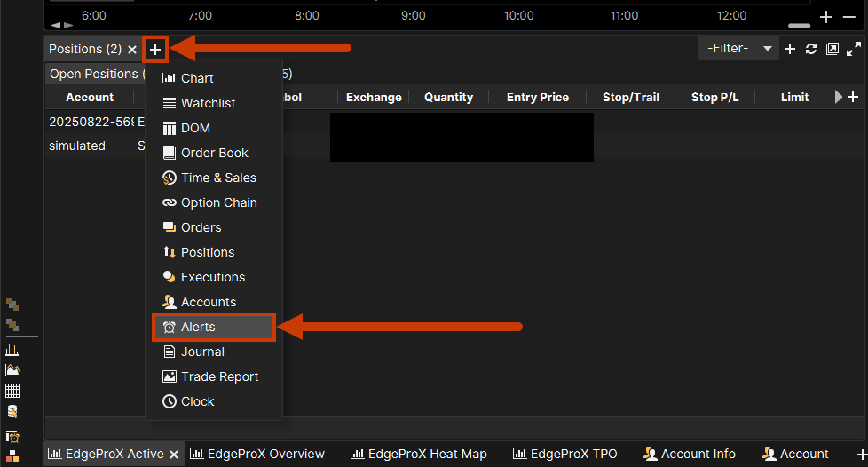Zoom in the chart timeline with plus
Screen dimensions: 868x467
(x=826, y=17)
